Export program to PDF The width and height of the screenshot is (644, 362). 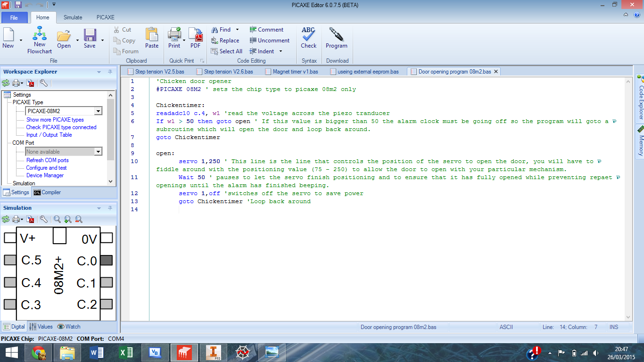[x=196, y=38]
